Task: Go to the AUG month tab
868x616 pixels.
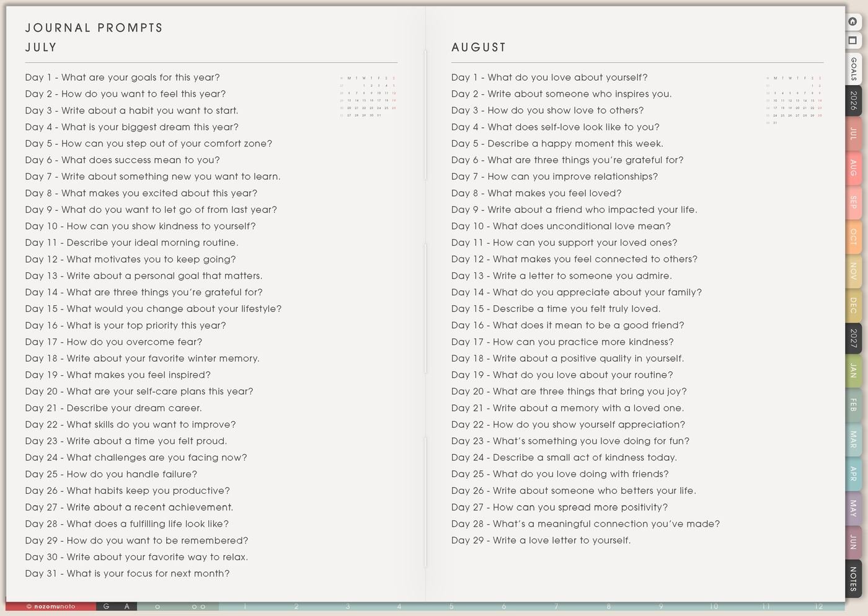Action: tap(853, 167)
